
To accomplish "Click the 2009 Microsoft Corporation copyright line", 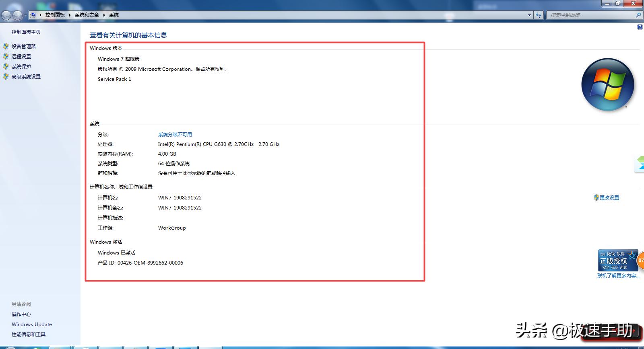I will 163,69.
